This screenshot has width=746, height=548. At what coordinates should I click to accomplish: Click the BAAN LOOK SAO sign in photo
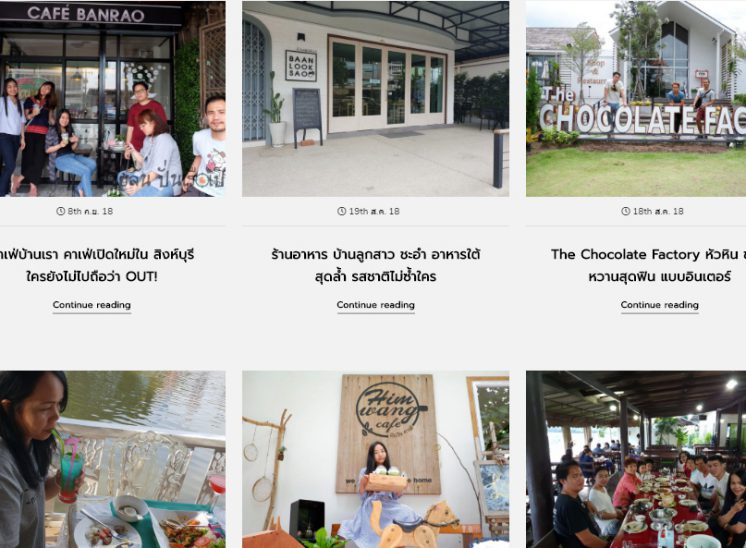coord(301,66)
